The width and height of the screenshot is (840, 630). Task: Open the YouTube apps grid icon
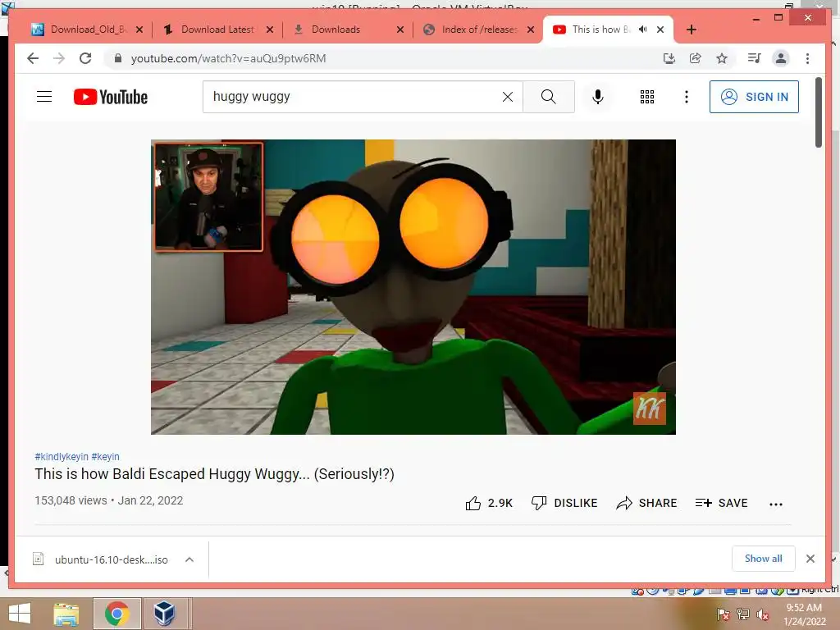(647, 97)
